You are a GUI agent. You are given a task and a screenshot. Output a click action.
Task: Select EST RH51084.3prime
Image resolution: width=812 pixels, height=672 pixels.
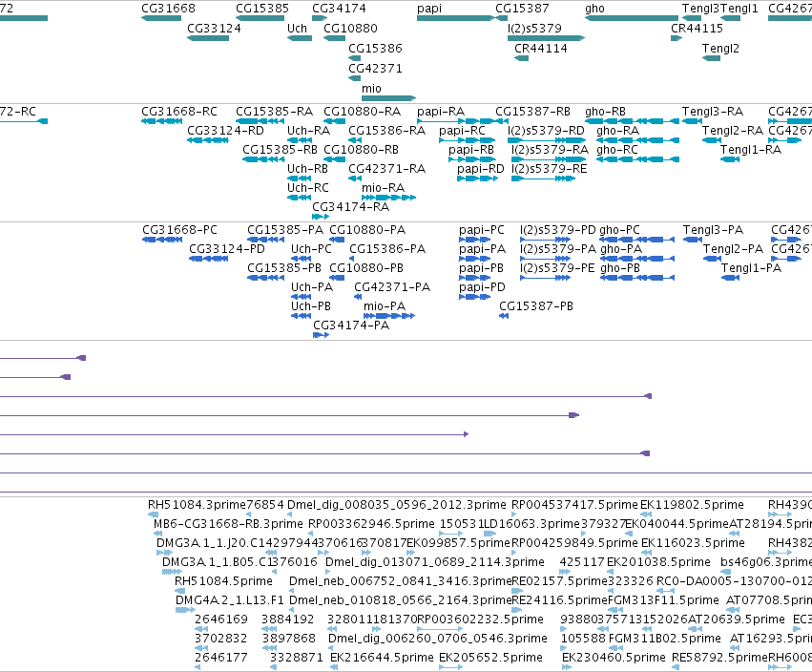[197, 505]
